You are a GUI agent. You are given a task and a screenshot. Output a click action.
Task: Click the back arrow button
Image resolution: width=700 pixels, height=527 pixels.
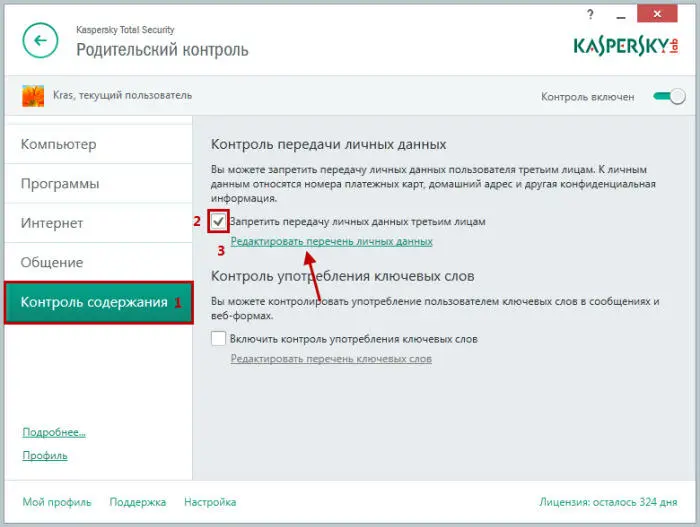[x=40, y=41]
